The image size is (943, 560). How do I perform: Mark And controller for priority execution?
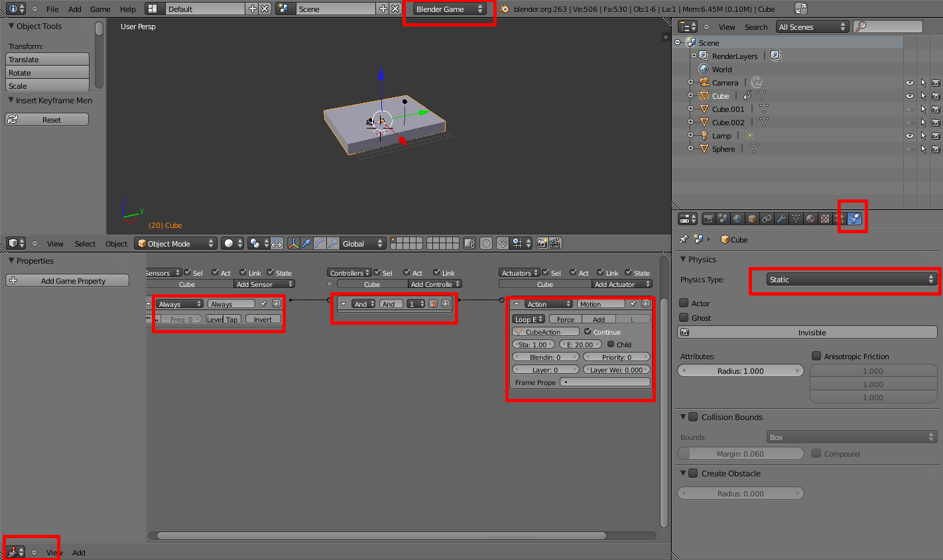coord(433,304)
